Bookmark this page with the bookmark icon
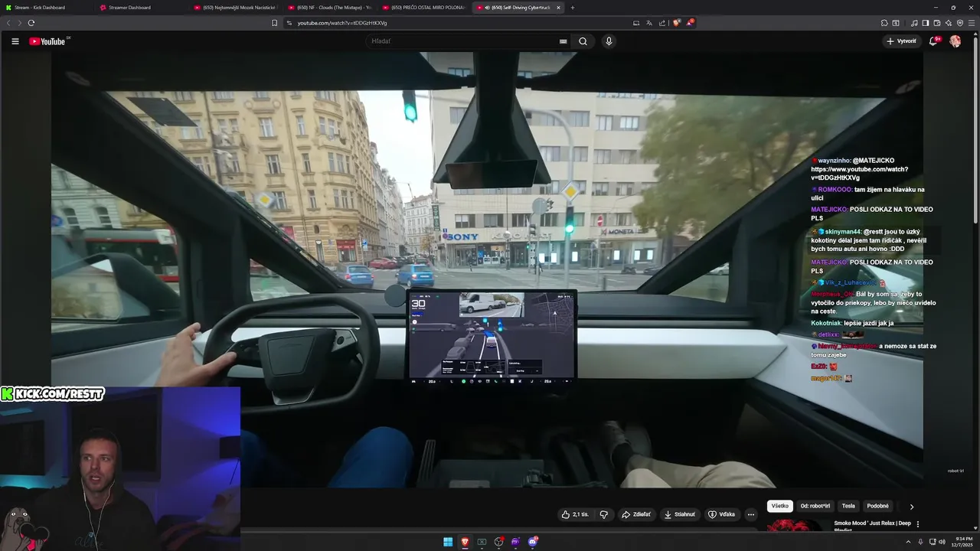 275,23
